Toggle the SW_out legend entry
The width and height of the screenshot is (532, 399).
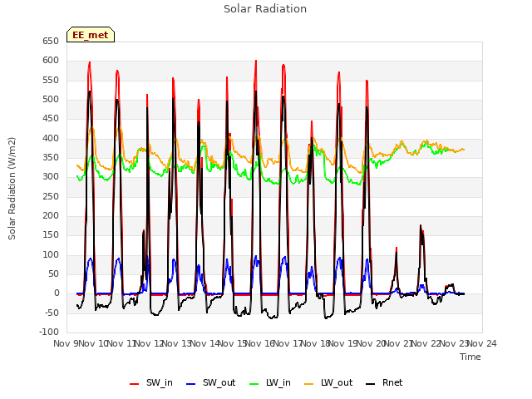click(x=210, y=383)
